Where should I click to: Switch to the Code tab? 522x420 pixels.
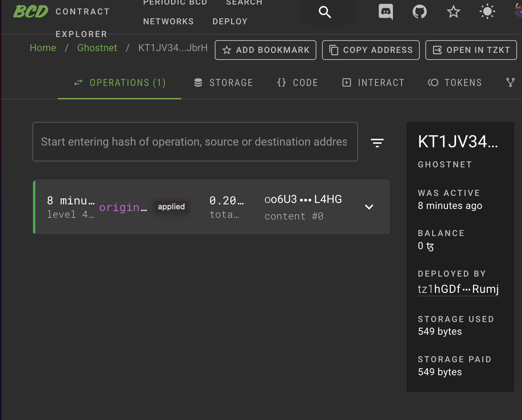(297, 82)
